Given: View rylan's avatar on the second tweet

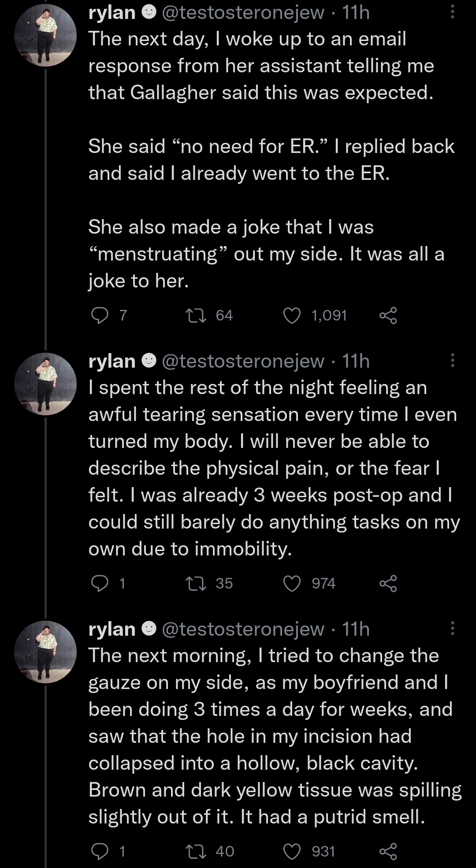Looking at the screenshot, I should click(45, 384).
